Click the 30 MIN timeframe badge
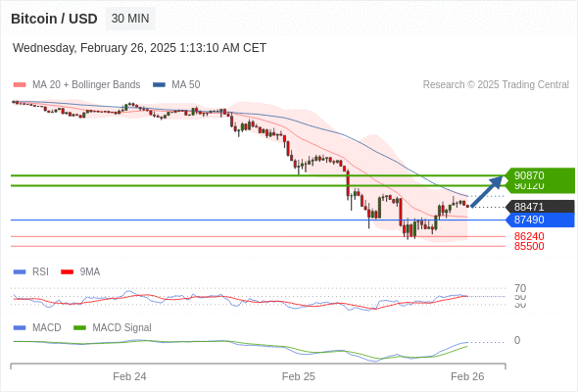The height and width of the screenshot is (392, 578). point(130,19)
